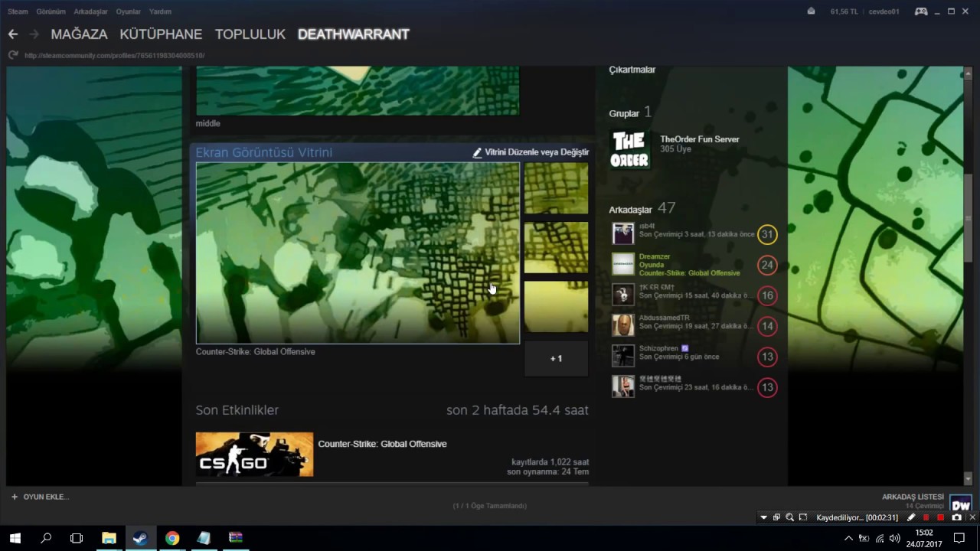Open the Arkadaşlar menu

(x=90, y=11)
